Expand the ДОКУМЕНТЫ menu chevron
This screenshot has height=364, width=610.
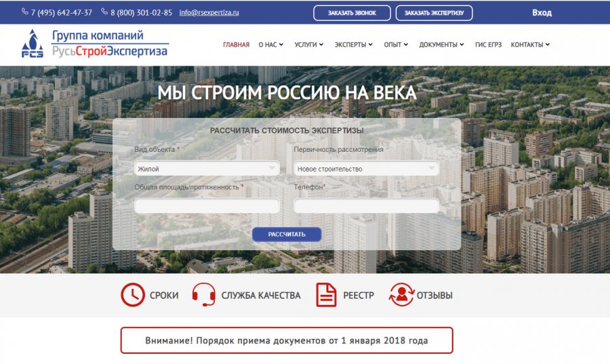462,45
